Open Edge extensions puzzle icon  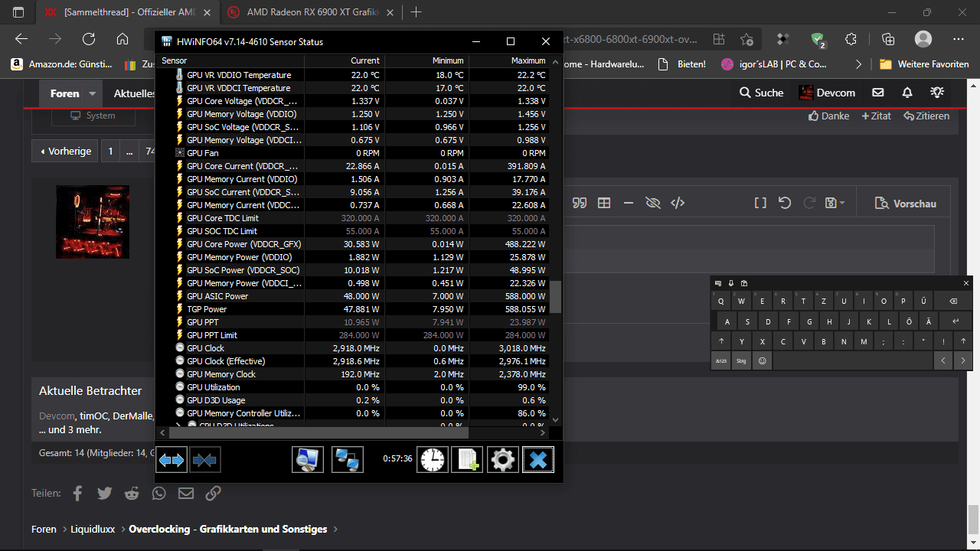pyautogui.click(x=851, y=39)
